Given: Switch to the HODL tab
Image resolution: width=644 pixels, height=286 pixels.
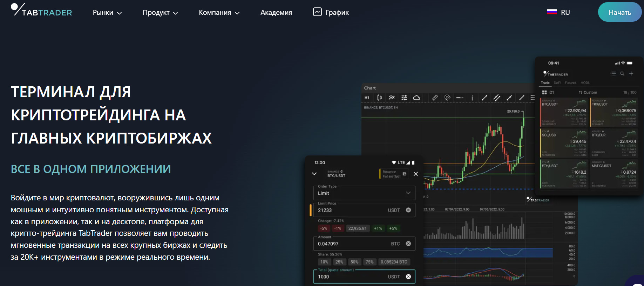Looking at the screenshot, I should click(585, 83).
